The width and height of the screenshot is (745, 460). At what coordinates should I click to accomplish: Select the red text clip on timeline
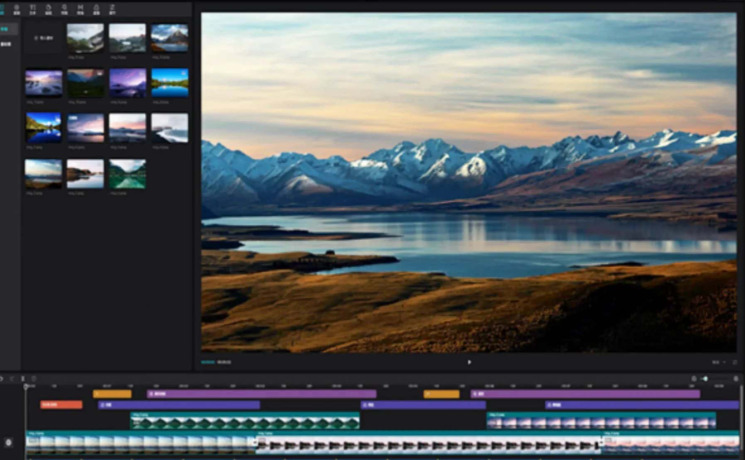pos(61,405)
